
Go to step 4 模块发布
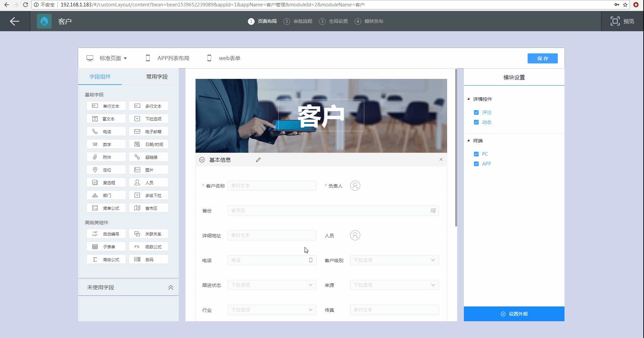pyautogui.click(x=369, y=21)
